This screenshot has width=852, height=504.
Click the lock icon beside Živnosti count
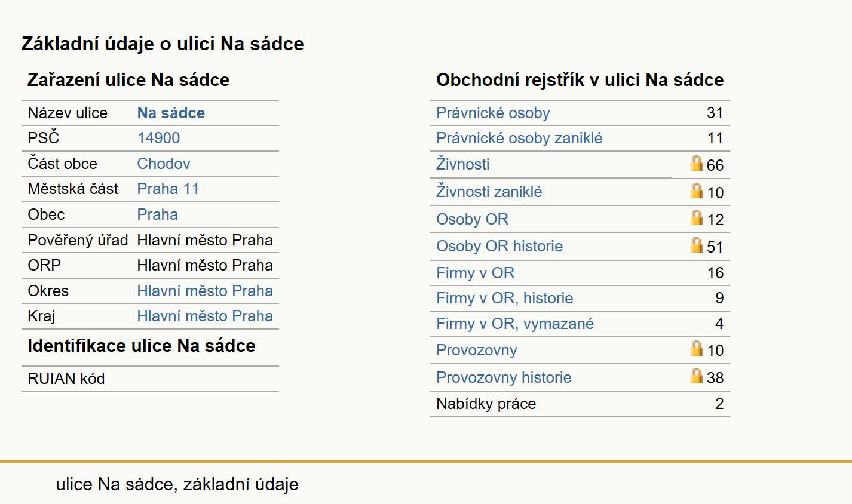click(x=696, y=163)
